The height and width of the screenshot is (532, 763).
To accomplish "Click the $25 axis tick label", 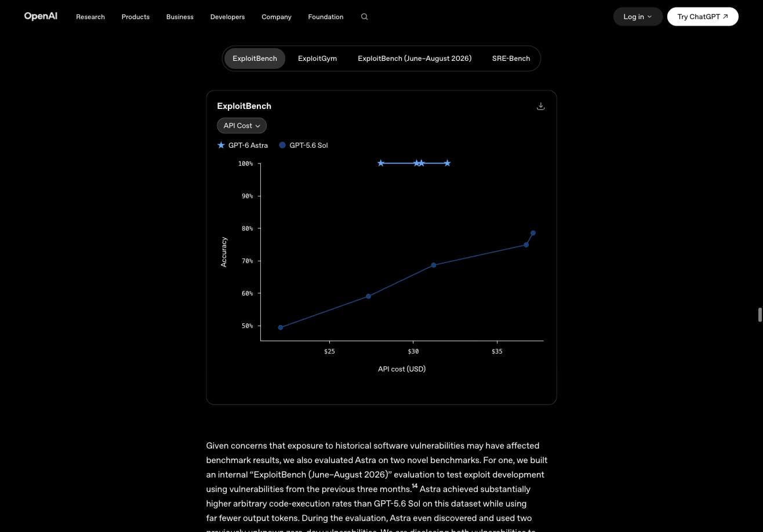I will click(329, 351).
